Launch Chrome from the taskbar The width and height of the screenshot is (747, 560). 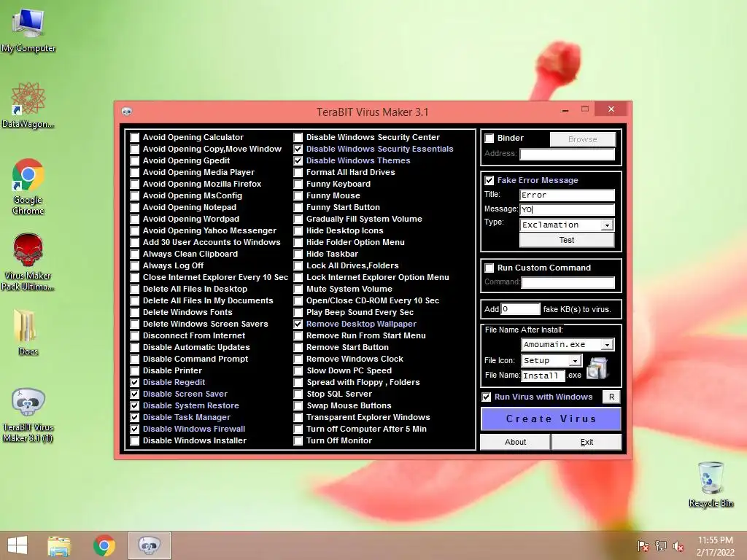[x=104, y=545]
